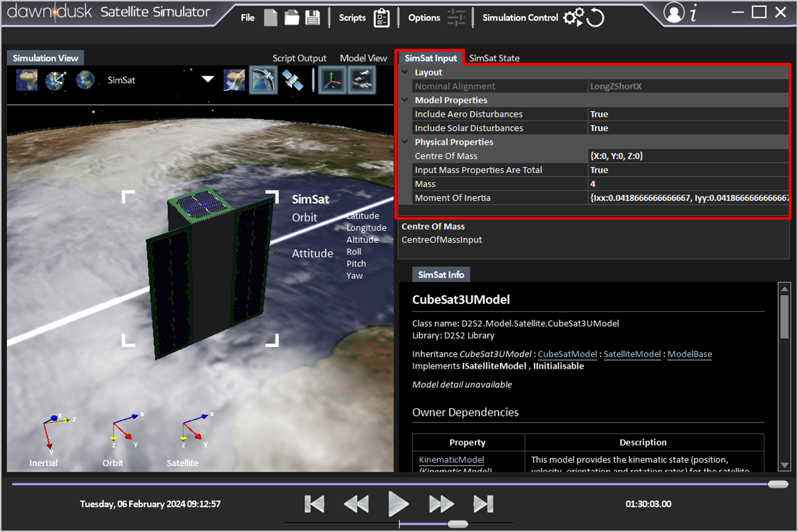Skip to simulation end button
The height and width of the screenshot is (532, 798).
point(484,504)
